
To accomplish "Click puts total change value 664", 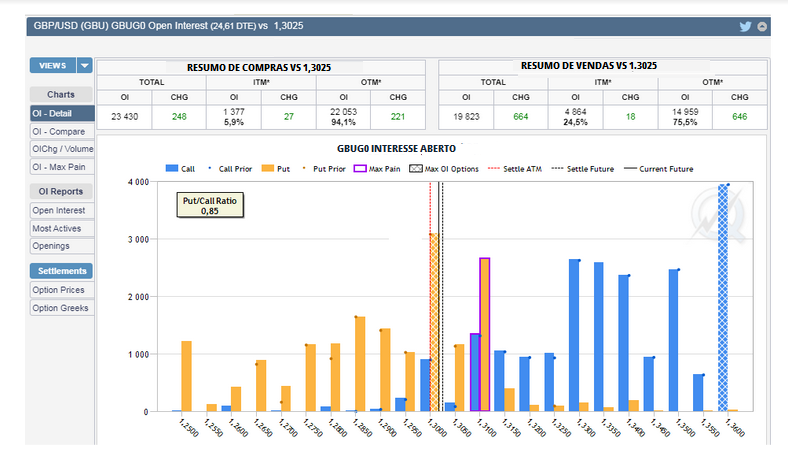I will pyautogui.click(x=521, y=117).
